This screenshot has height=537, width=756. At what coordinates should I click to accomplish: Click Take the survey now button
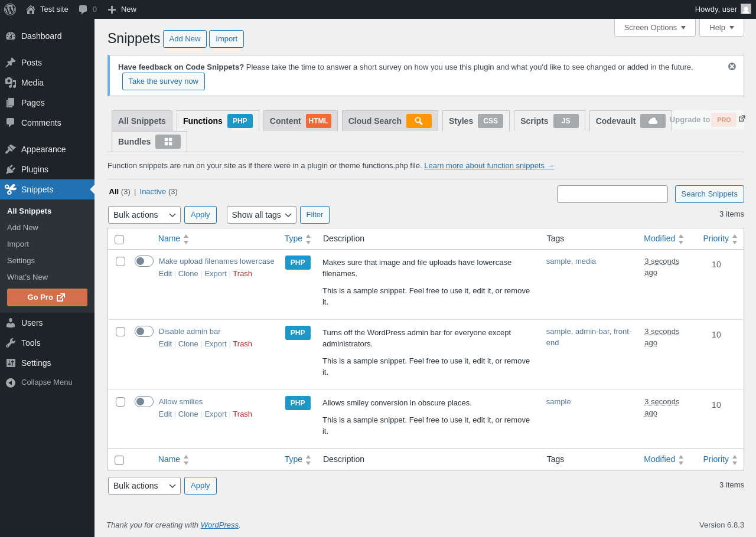(x=164, y=81)
